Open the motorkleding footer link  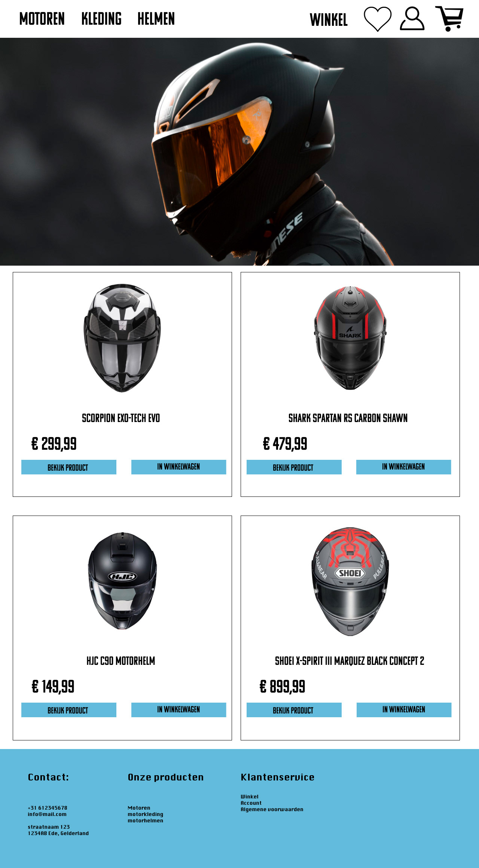pyautogui.click(x=145, y=814)
